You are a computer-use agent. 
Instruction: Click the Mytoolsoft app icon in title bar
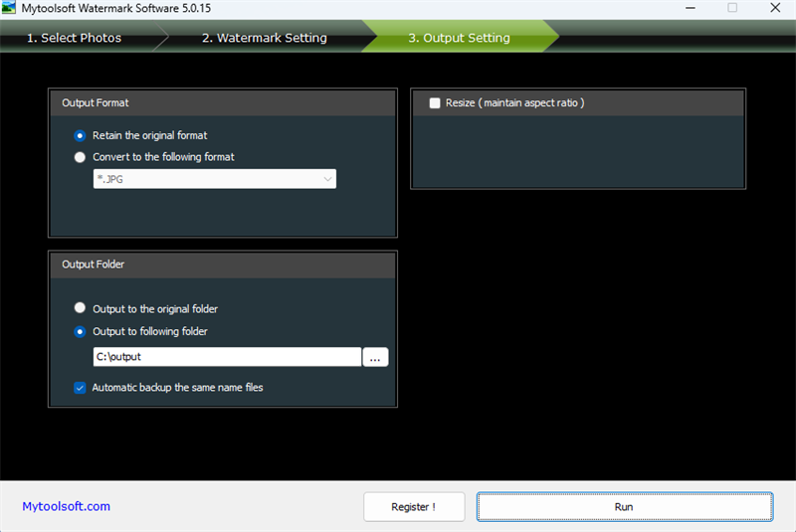coord(8,8)
